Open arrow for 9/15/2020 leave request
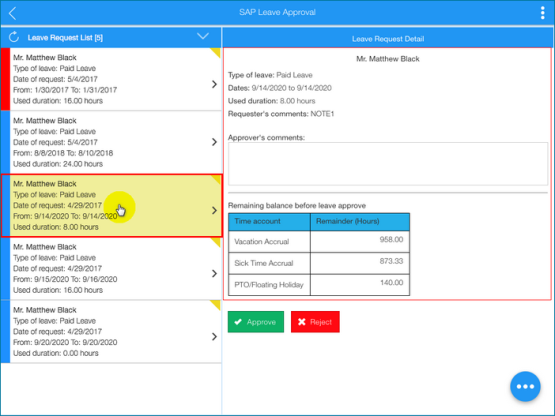This screenshot has height=416, width=555. click(214, 273)
